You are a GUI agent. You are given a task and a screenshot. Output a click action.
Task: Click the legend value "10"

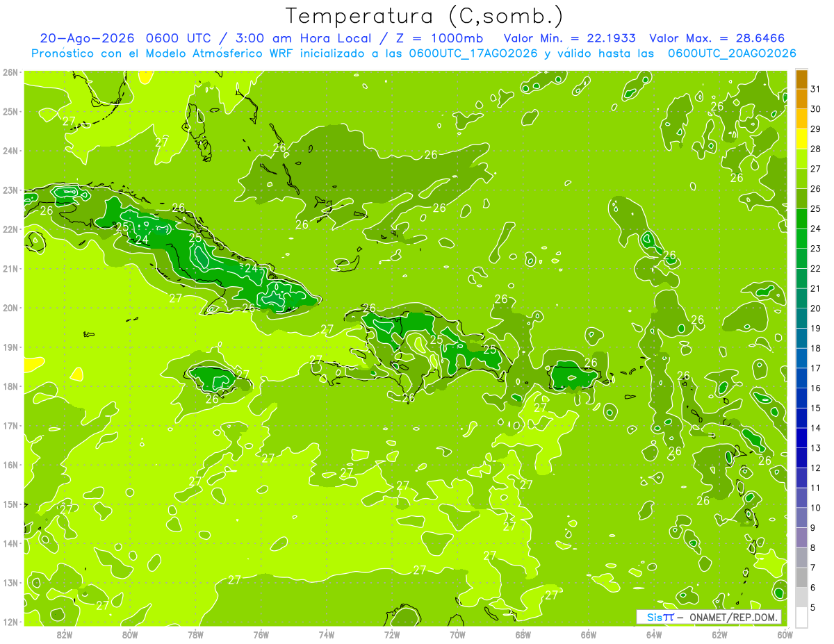pos(815,508)
